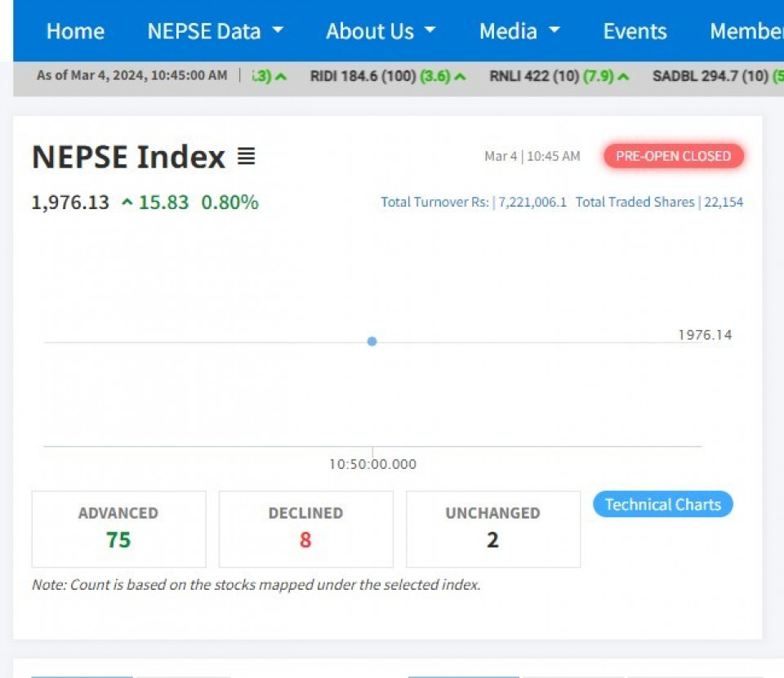Click the PRE-OPEN CLOSED status badge
Screen dimensions: 784x678
coord(673,156)
